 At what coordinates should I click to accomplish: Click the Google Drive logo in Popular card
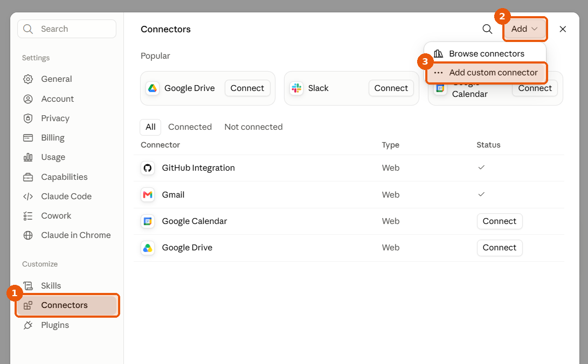(152, 88)
